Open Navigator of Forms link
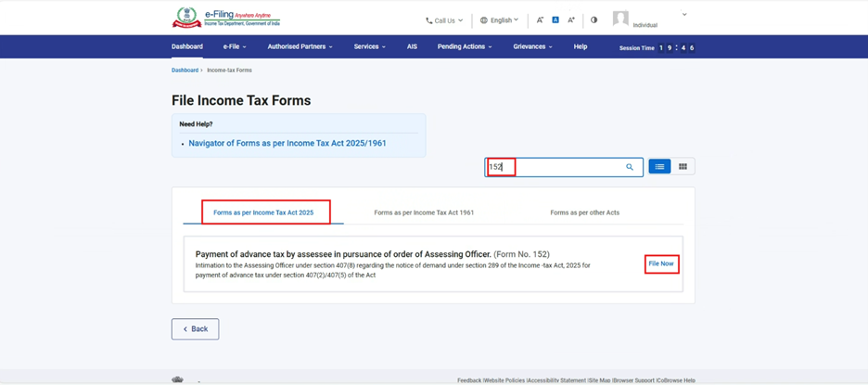Viewport: 868px width, 385px height. [x=287, y=143]
